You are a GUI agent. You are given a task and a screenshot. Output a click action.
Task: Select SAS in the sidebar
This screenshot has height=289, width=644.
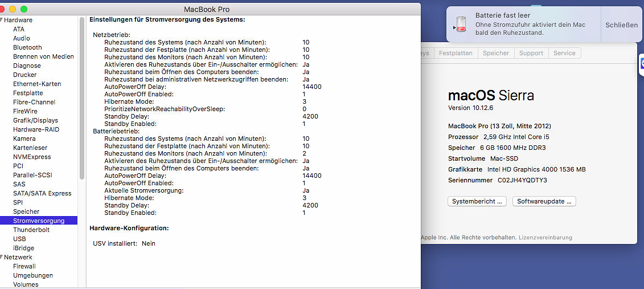coord(19,184)
